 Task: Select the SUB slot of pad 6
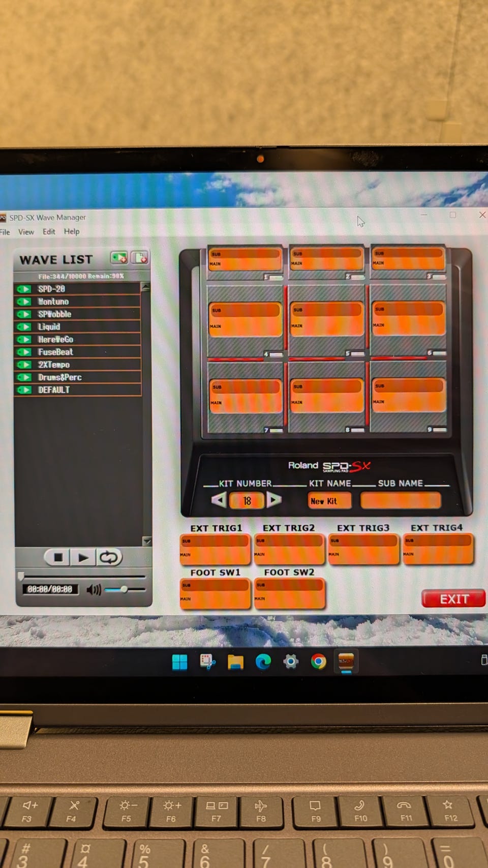[408, 309]
